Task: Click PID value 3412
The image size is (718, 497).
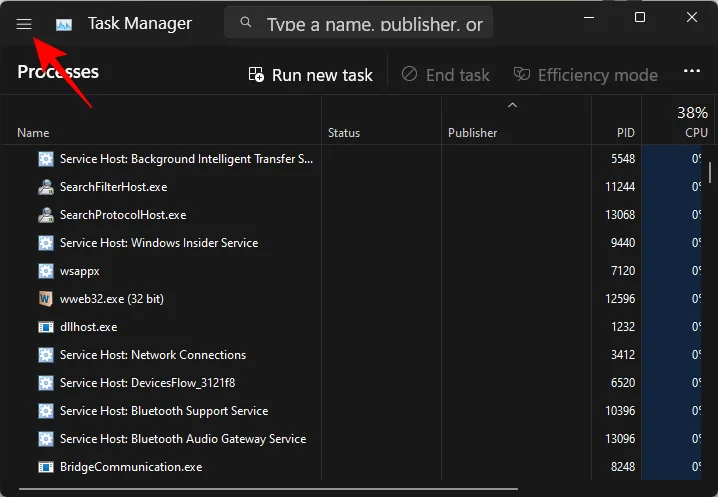Action: click(x=623, y=355)
